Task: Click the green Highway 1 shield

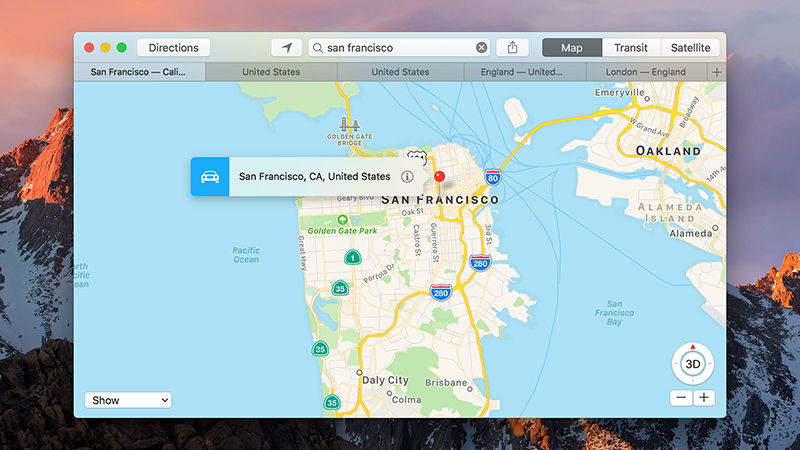Action: tap(353, 257)
